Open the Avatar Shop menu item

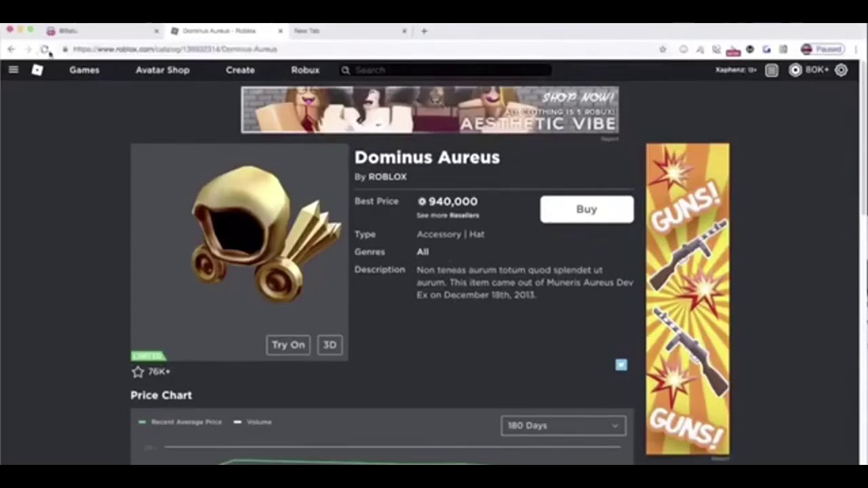click(x=163, y=70)
